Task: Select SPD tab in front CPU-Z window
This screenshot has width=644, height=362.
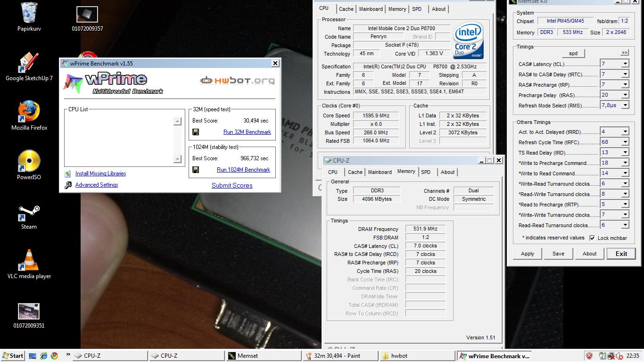Action: [x=426, y=172]
